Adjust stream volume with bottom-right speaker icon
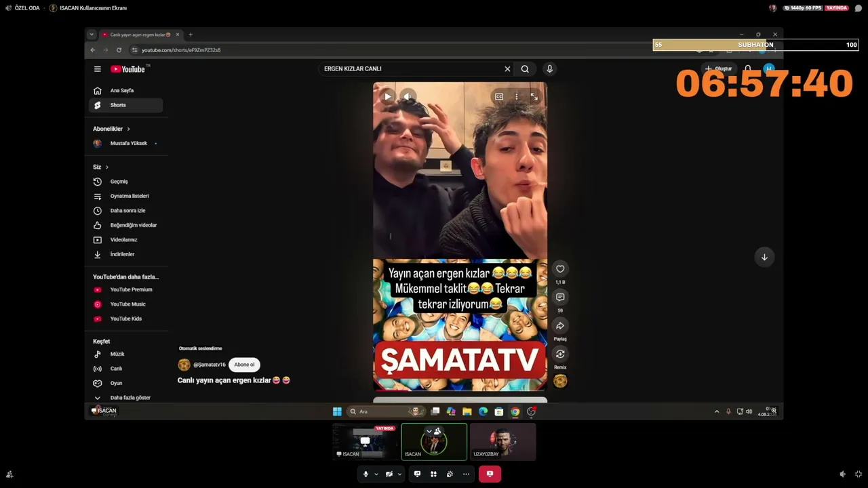Image resolution: width=868 pixels, height=488 pixels. pyautogui.click(x=842, y=474)
